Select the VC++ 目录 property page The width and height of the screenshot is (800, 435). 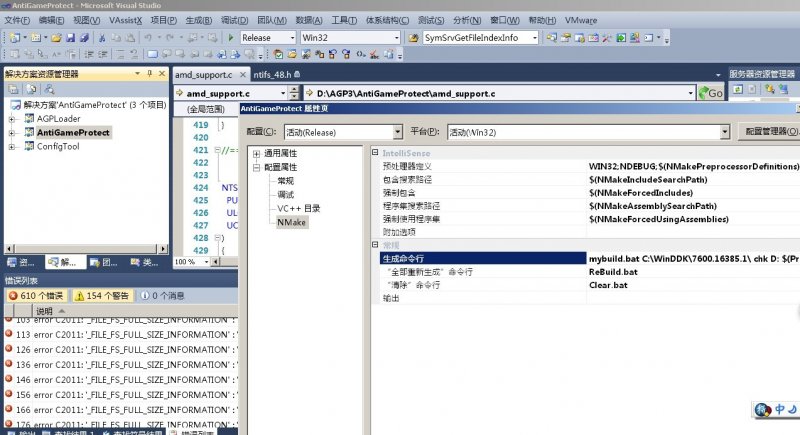tap(298, 209)
